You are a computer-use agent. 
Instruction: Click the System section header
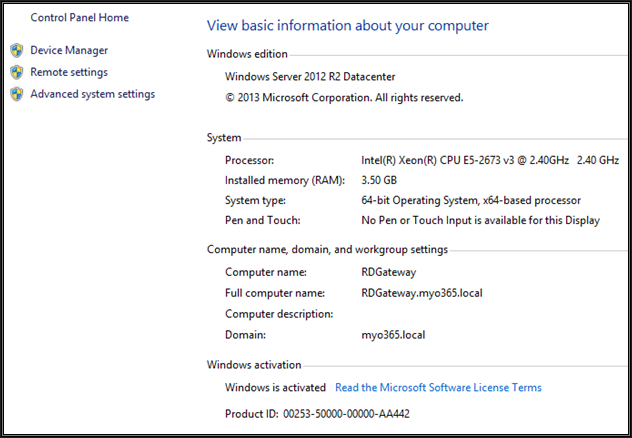[224, 138]
